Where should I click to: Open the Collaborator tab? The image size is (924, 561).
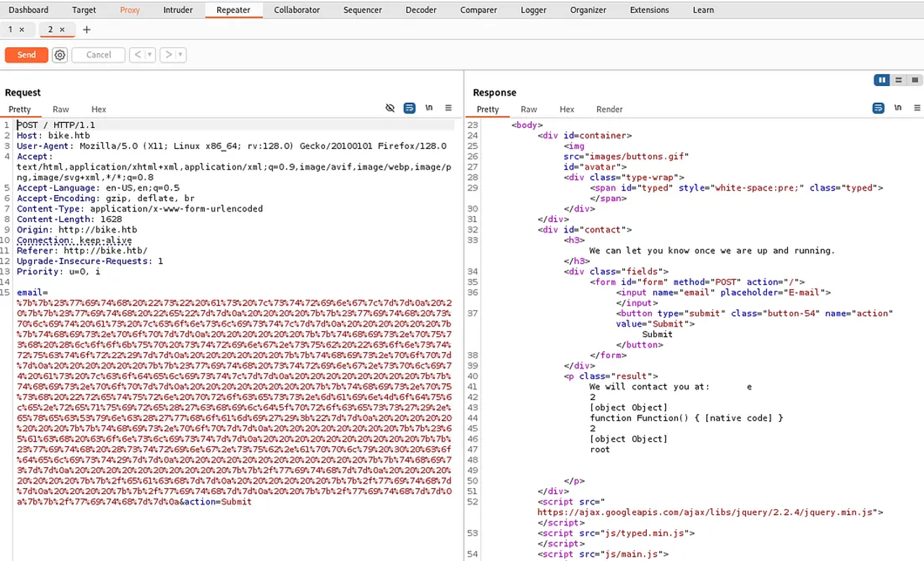[x=297, y=10]
